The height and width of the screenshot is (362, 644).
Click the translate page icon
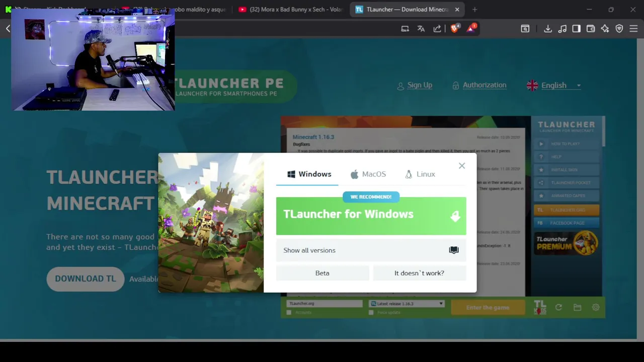(421, 29)
